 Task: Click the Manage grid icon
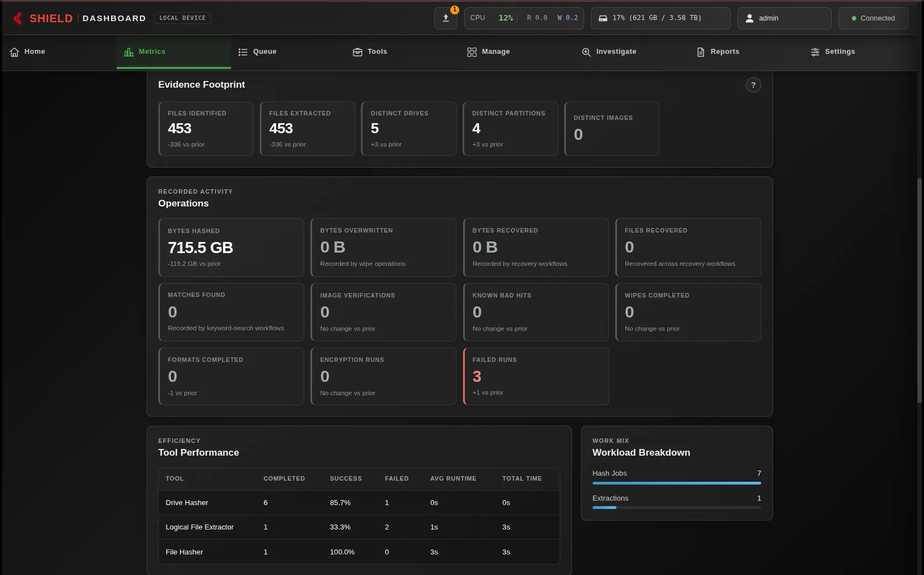pos(472,52)
